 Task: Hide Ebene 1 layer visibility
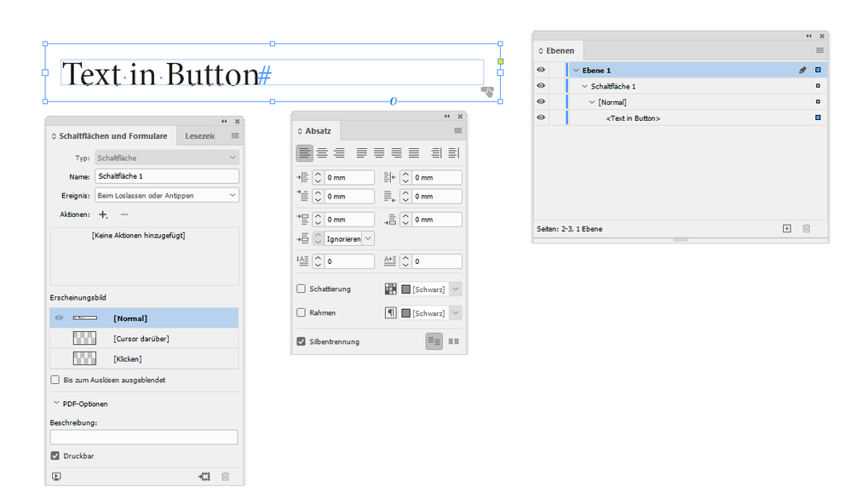541,70
